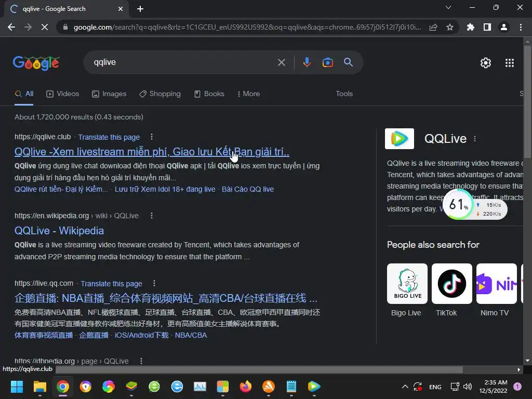Share this page icon in address bar
The width and height of the screenshot is (532, 399).
pyautogui.click(x=433, y=27)
